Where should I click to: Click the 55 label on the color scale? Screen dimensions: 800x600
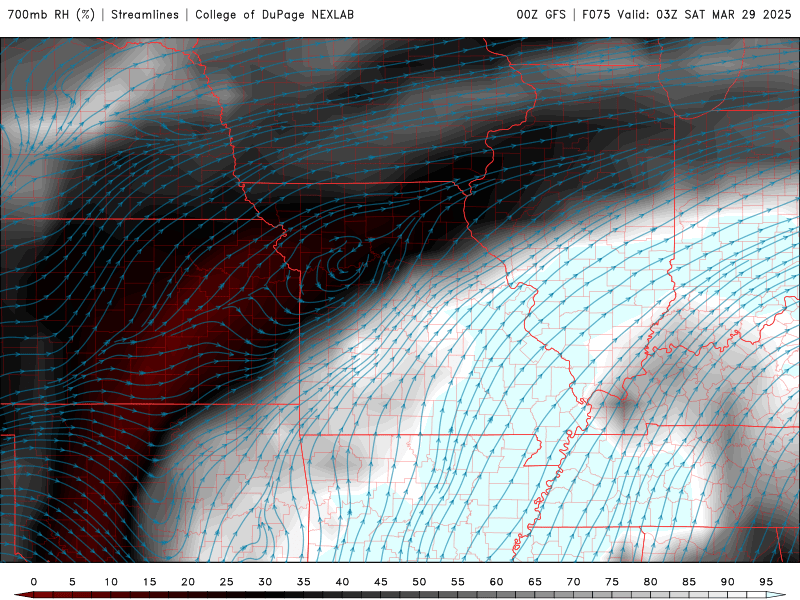point(457,582)
